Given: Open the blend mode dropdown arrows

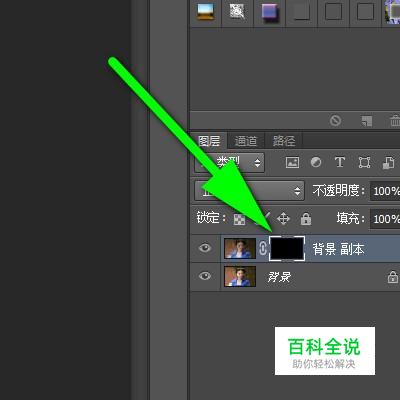Looking at the screenshot, I should coord(297,191).
